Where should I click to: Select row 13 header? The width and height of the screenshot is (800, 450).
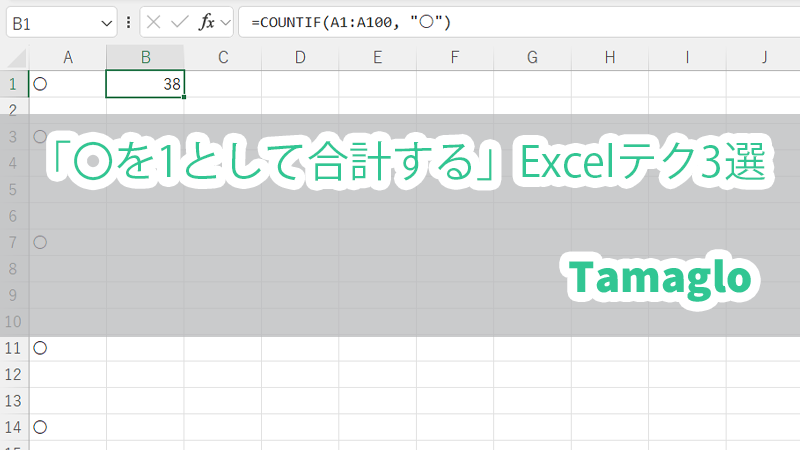[x=15, y=401]
